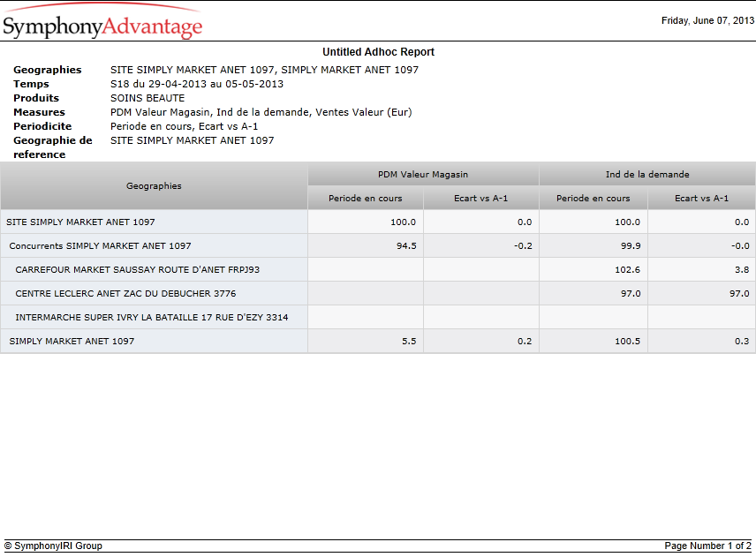Image resolution: width=756 pixels, height=557 pixels.
Task: Click the PDM Valeur Magasin column group header
Action: 423,175
